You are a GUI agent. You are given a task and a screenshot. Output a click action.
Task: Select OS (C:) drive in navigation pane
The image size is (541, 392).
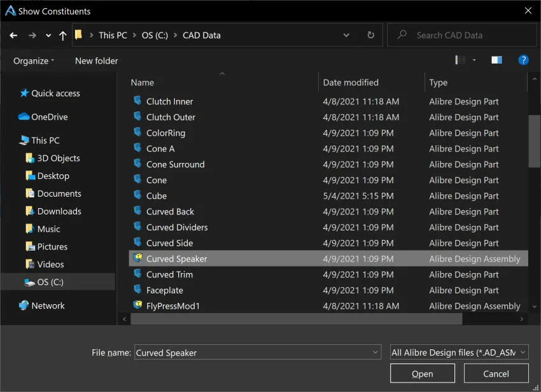(x=50, y=282)
